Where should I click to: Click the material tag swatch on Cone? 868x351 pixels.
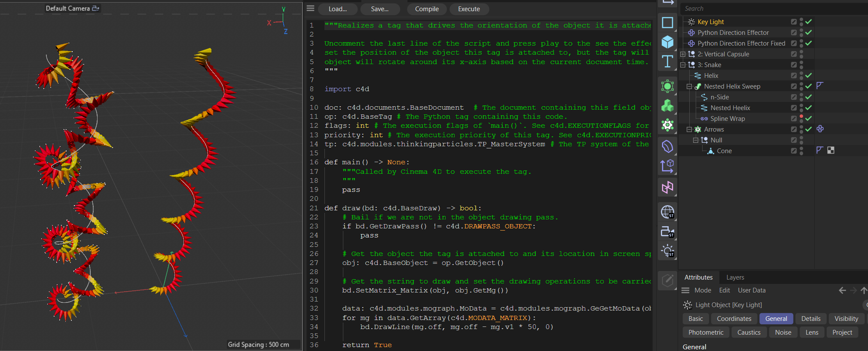coord(831,151)
